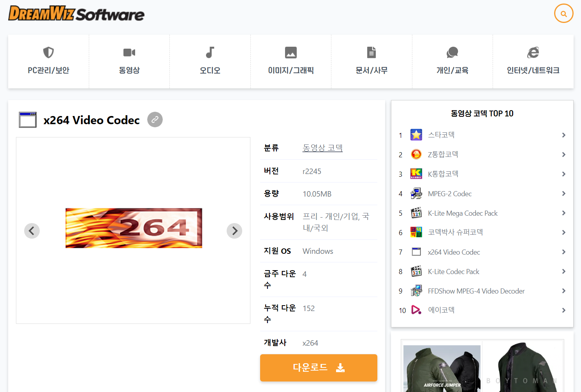581x392 pixels.
Task: Click the Z통합코덱 orange icon
Action: (x=416, y=155)
